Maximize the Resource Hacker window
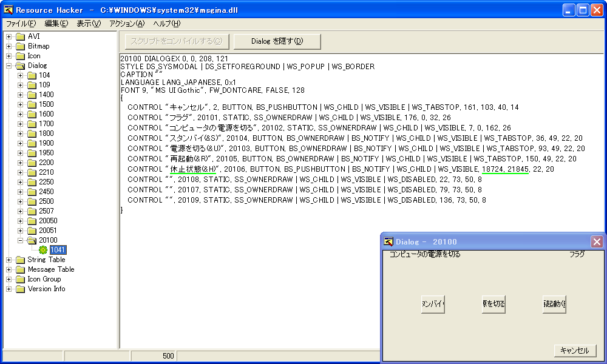 [x=583, y=10]
